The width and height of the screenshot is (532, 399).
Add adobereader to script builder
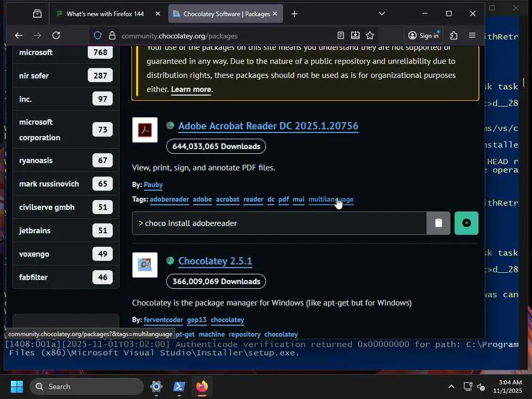coord(467,223)
